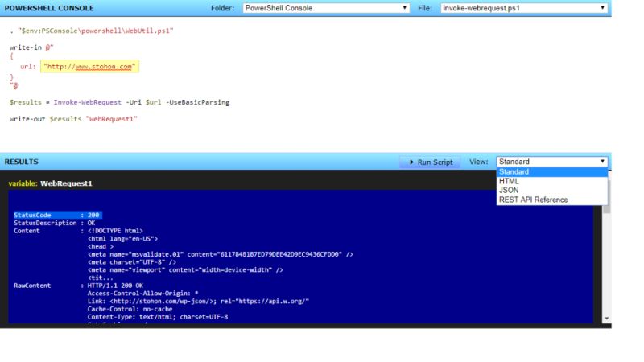Click the StatusDescription : OK row
Image resolution: width=644 pixels, height=362 pixels.
point(54,223)
